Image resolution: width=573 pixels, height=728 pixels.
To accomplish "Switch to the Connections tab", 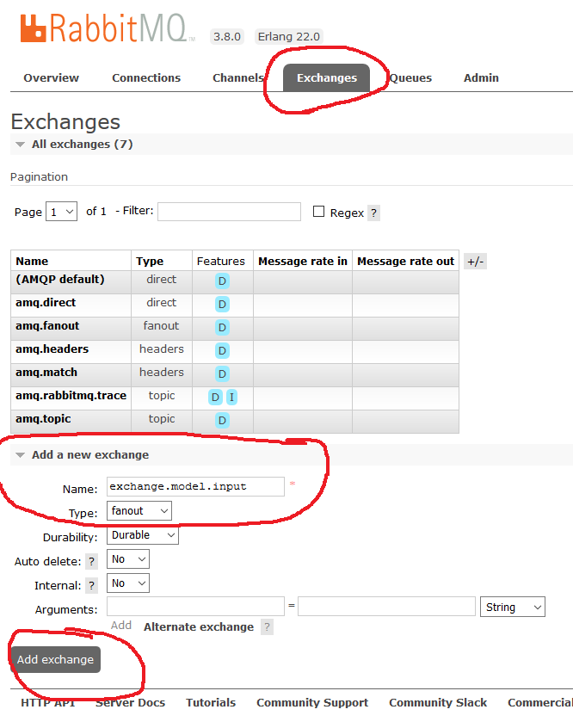I will [x=146, y=78].
